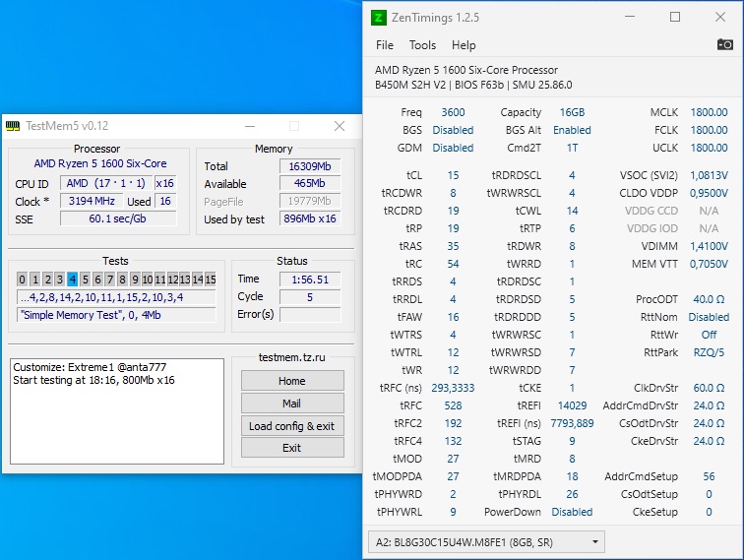Click the BGS Alt value Enabled
The height and width of the screenshot is (560, 744).
pos(572,130)
